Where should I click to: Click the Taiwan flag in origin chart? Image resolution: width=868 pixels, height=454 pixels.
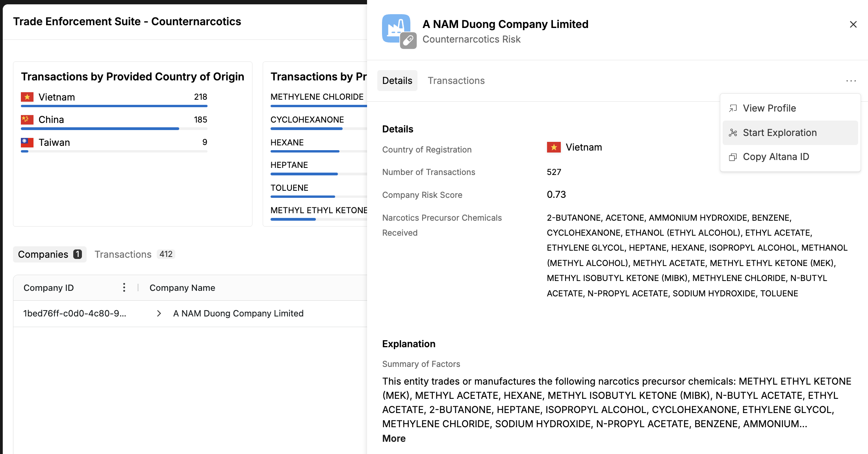[27, 142]
